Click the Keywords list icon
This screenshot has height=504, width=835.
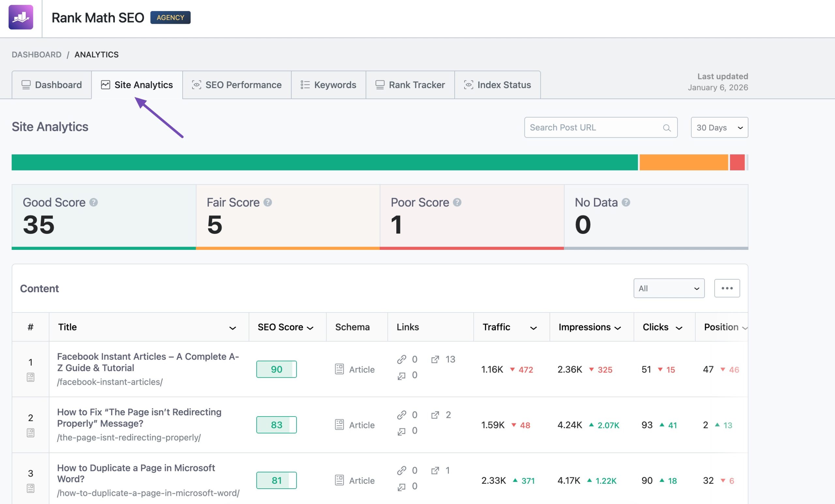tap(304, 85)
